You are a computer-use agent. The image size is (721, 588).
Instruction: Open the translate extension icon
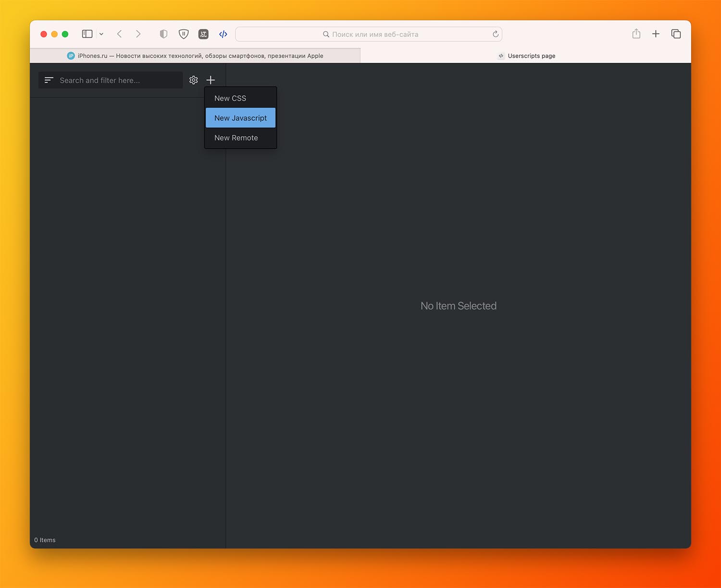tap(203, 34)
